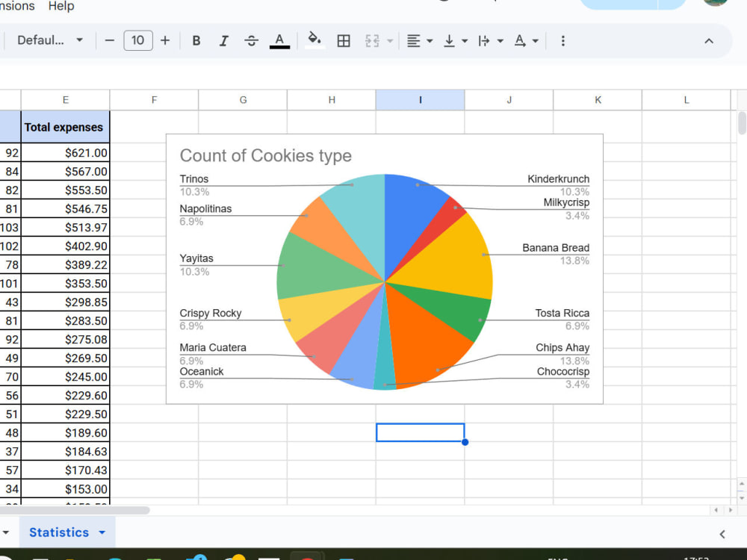Open the More toolbar options menu

(x=562, y=41)
